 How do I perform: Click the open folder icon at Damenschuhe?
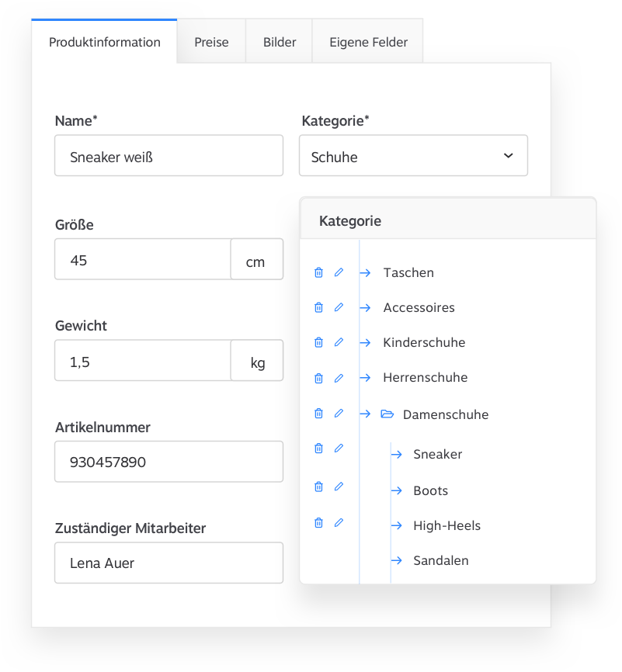point(387,414)
